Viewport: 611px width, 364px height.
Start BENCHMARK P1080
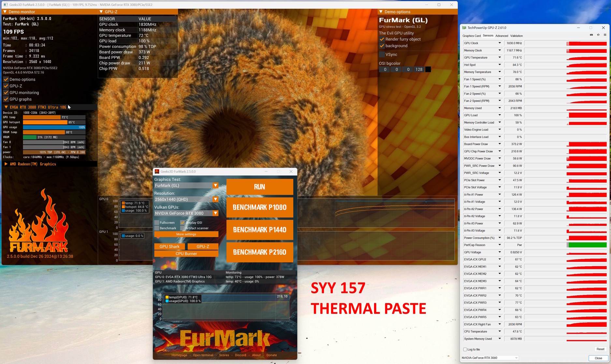click(x=260, y=207)
